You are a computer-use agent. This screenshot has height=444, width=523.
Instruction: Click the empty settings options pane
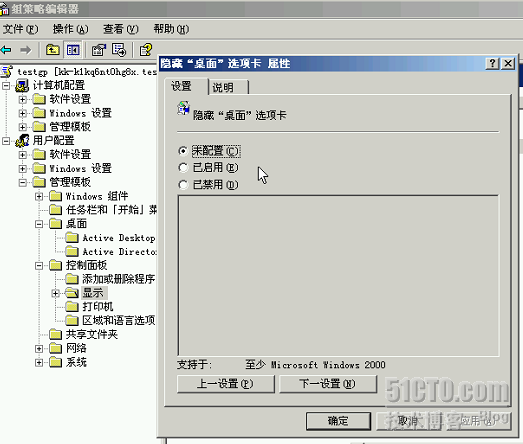(338, 276)
